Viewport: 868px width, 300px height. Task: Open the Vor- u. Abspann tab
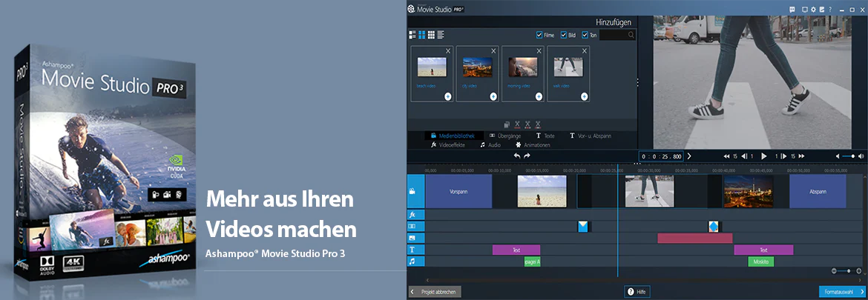590,136
